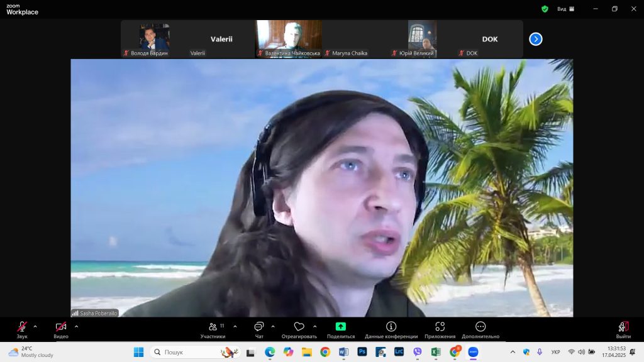Select Володя Бардин's video thumbnail
Viewport: 644px width, 362px height.
click(x=154, y=38)
